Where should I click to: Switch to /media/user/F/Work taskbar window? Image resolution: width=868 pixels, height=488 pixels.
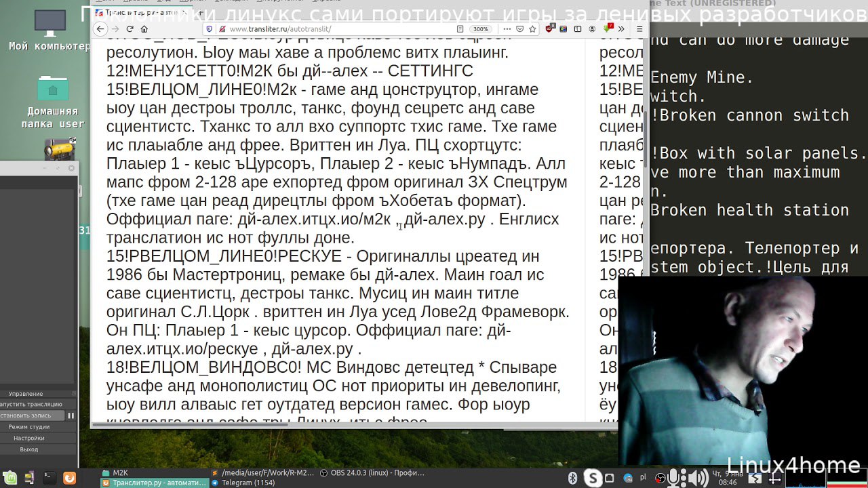pos(263,473)
